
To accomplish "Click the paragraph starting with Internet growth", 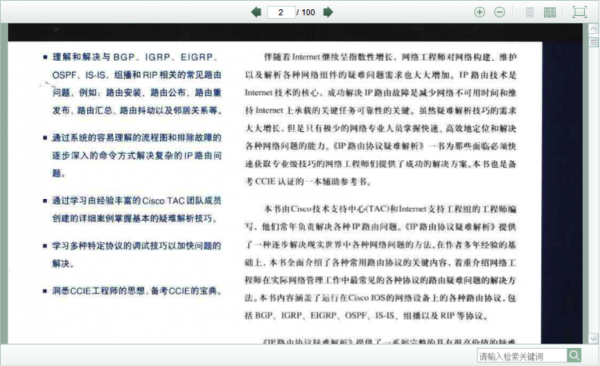I will [x=381, y=119].
